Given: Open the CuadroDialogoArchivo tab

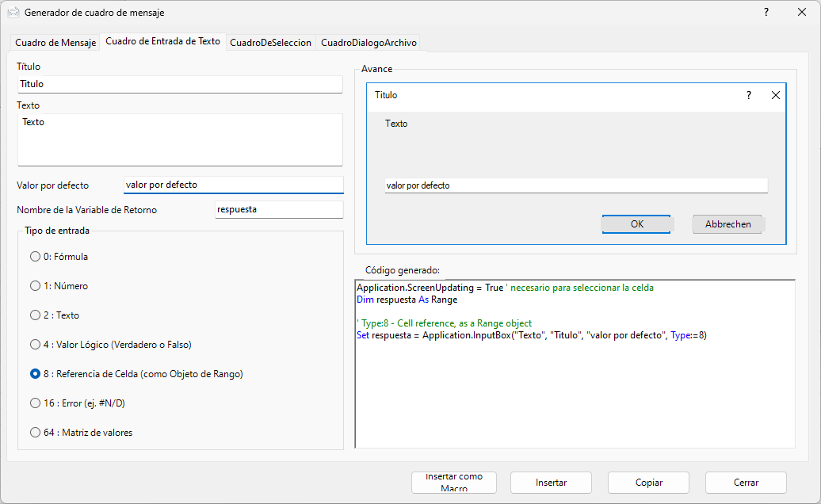Looking at the screenshot, I should coord(368,42).
